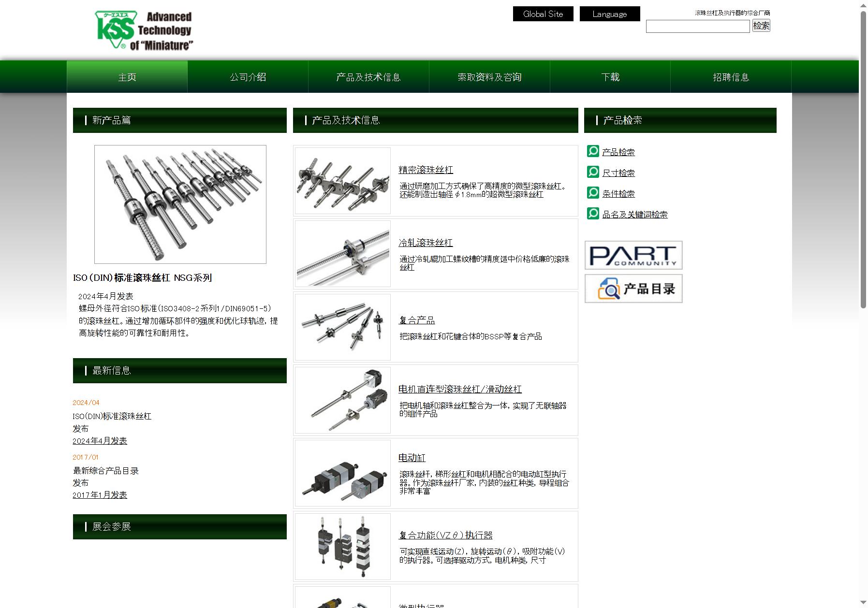The image size is (868, 608).
Task: Go to 主页 tab
Action: (x=127, y=77)
